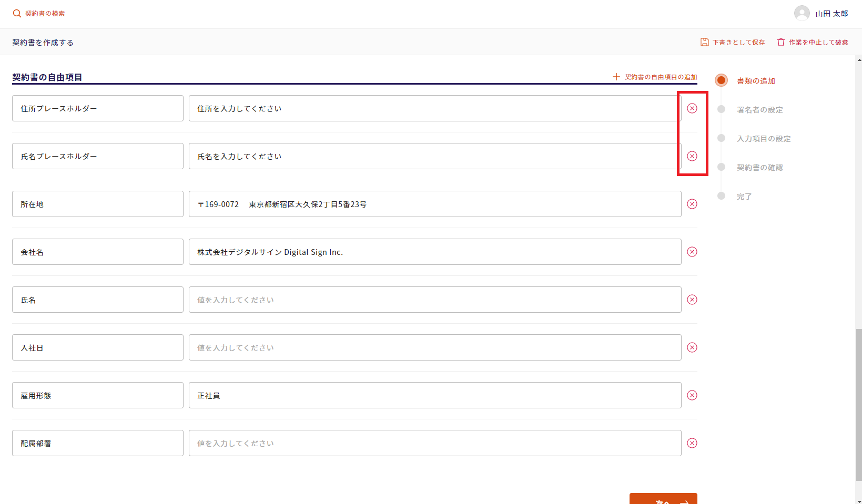Delete the 住所プレースホルダー row

pos(692,108)
